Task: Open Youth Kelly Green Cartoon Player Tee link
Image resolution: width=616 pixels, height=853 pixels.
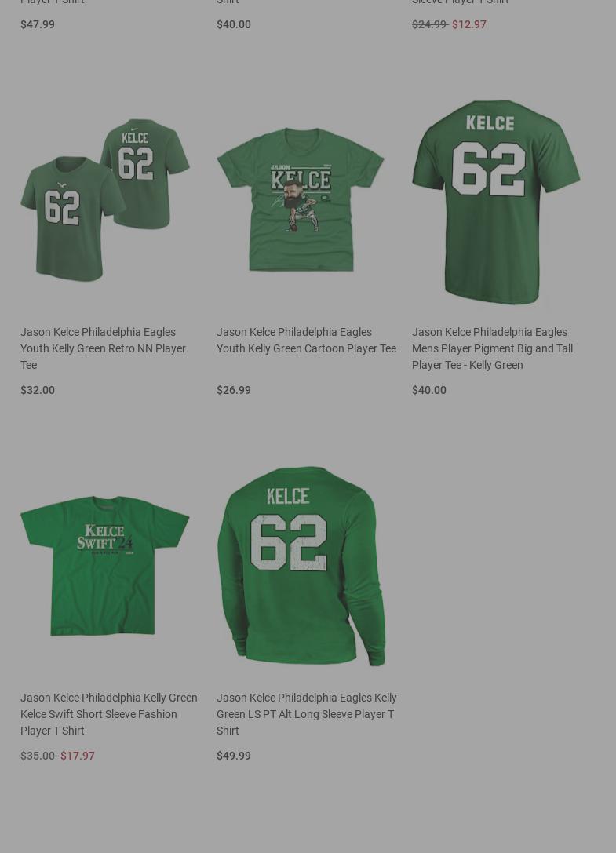Action: (x=306, y=340)
